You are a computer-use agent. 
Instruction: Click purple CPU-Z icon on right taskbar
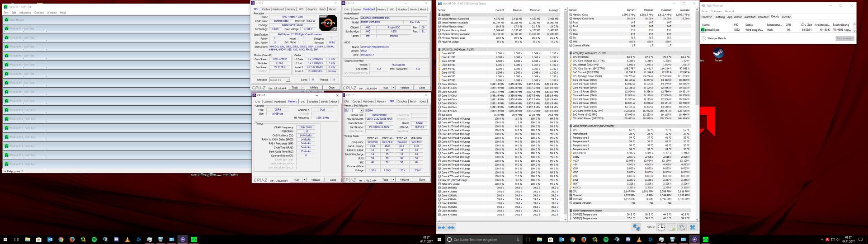[x=694, y=239]
